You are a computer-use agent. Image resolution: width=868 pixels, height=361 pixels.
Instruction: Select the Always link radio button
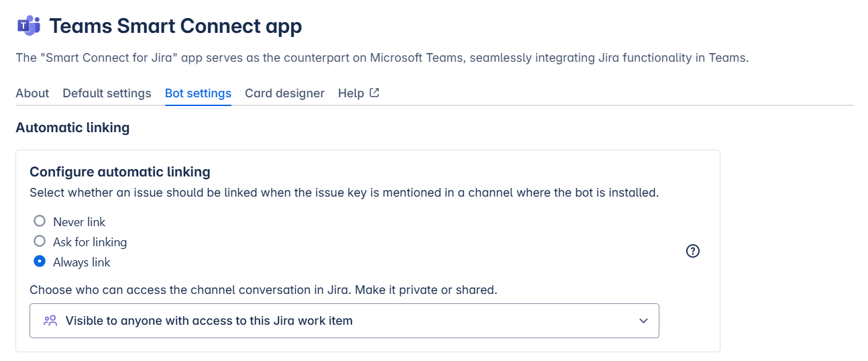coord(40,262)
